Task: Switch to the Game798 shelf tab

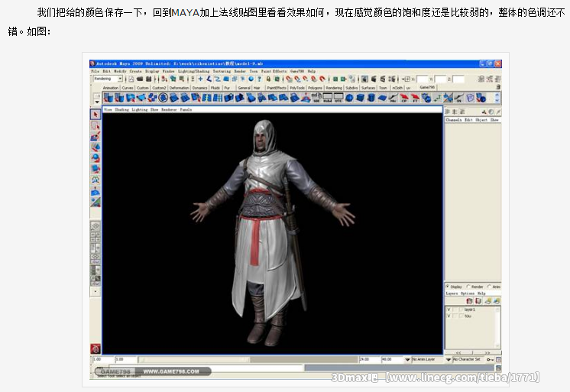Action: [427, 88]
